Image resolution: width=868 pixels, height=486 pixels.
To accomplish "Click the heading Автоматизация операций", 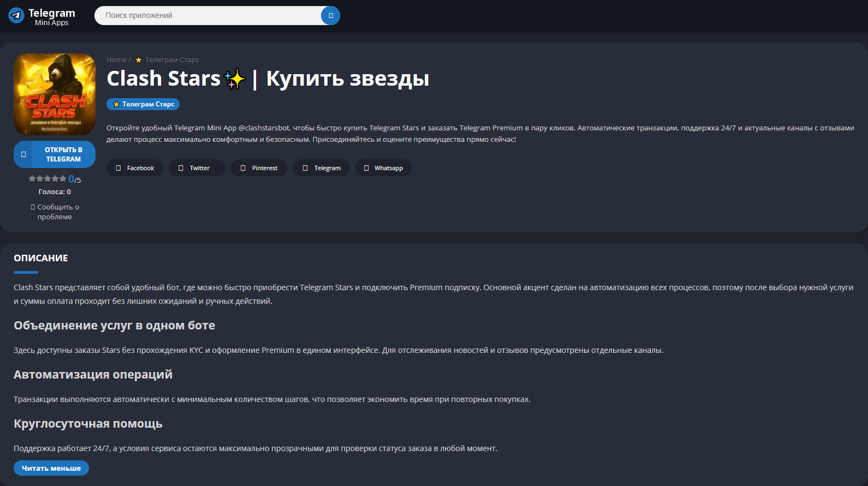I will click(93, 375).
